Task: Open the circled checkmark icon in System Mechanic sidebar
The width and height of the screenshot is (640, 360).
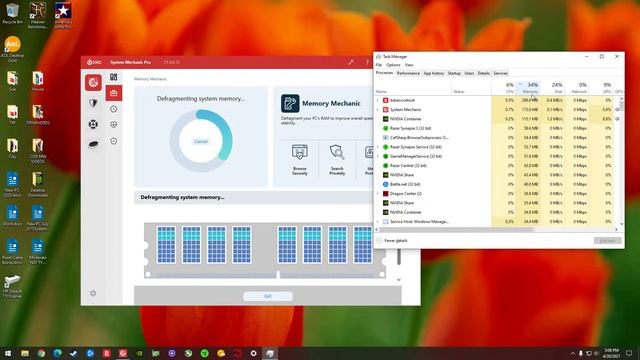Action: click(113, 141)
